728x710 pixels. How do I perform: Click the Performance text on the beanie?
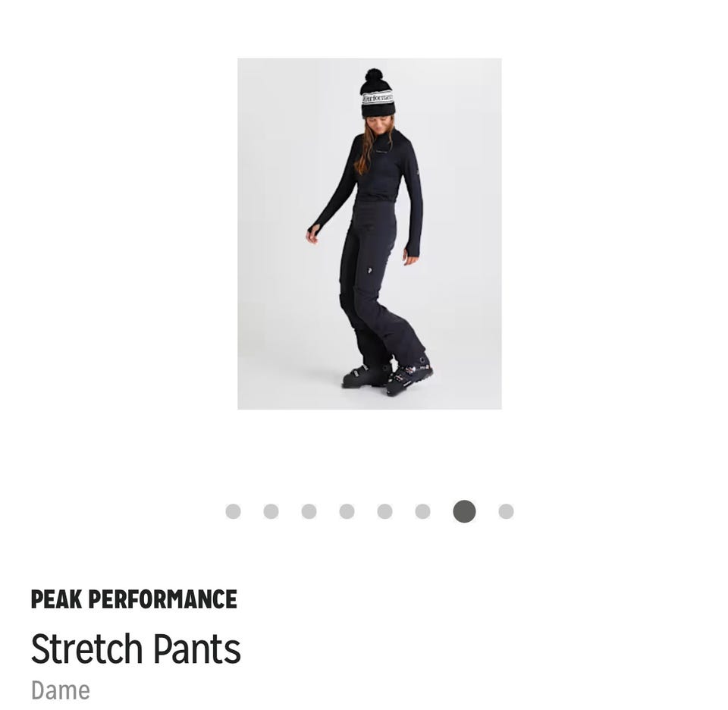click(x=378, y=99)
